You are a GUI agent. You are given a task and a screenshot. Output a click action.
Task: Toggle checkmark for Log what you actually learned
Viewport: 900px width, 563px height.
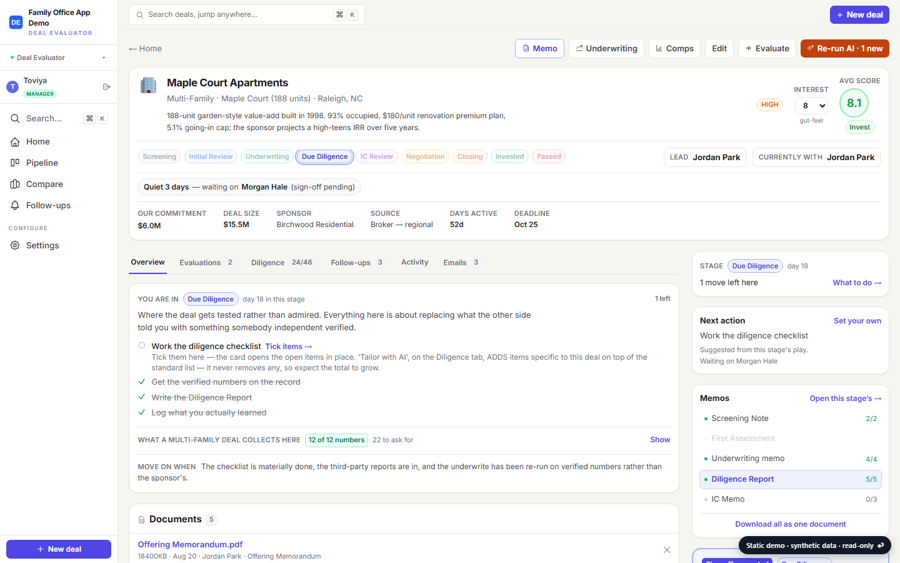(x=142, y=412)
